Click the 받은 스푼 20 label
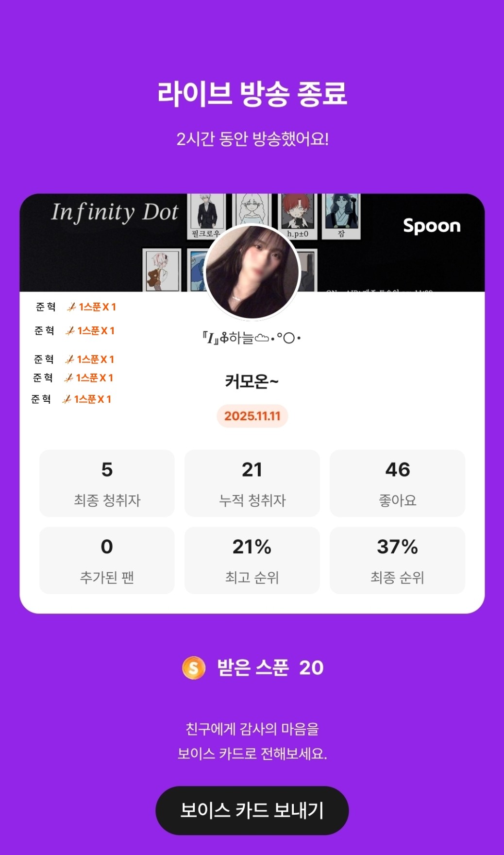Screen dimensions: 504x855 [x=270, y=667]
